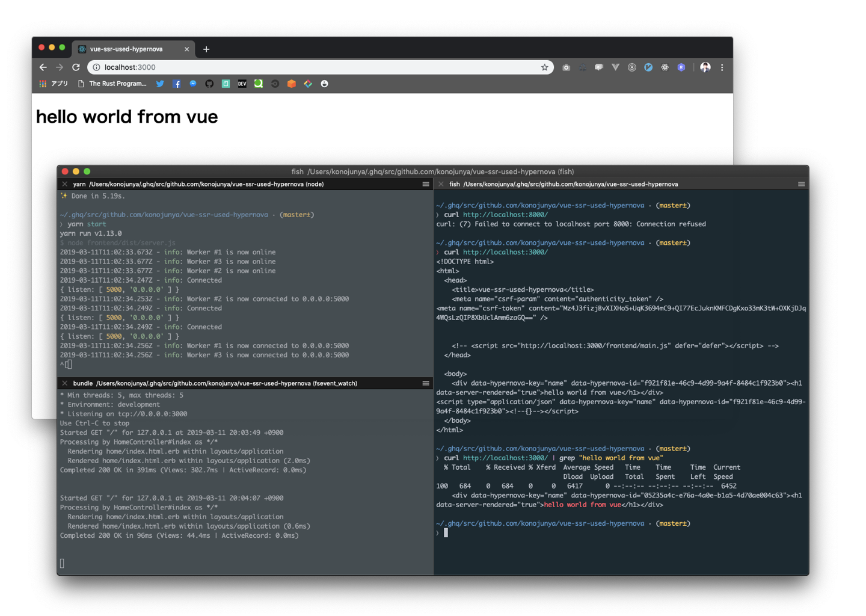Select the right fish pane title
The height and width of the screenshot is (616, 866).
(564, 184)
